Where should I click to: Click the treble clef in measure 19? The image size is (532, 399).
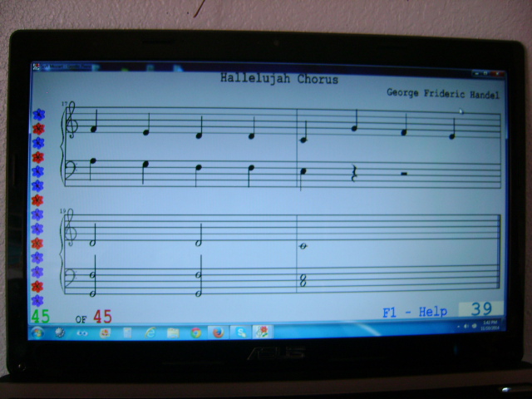click(x=70, y=227)
